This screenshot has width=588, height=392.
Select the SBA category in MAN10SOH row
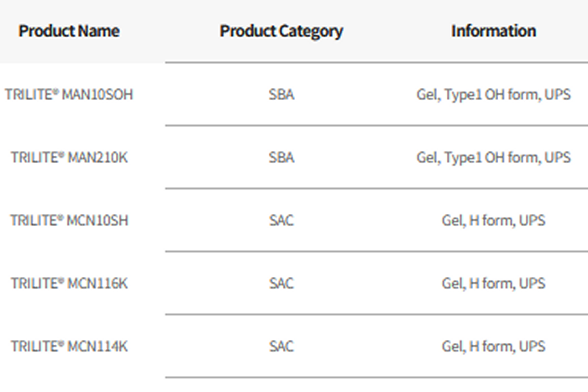click(x=281, y=94)
